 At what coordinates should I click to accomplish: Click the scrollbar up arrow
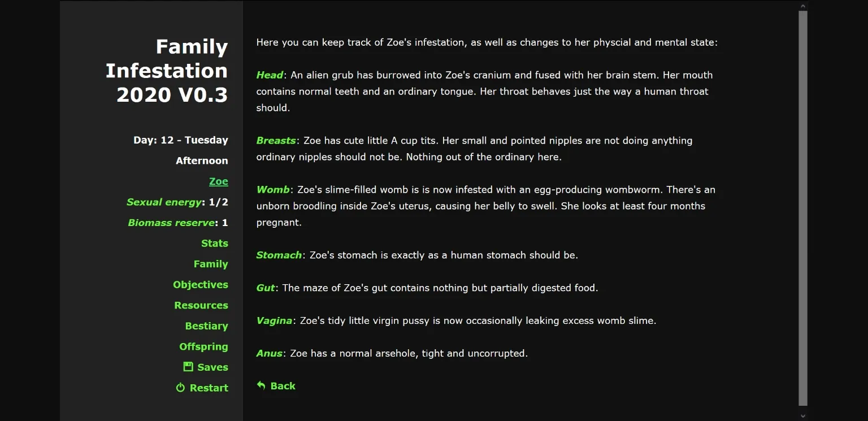[x=802, y=5]
